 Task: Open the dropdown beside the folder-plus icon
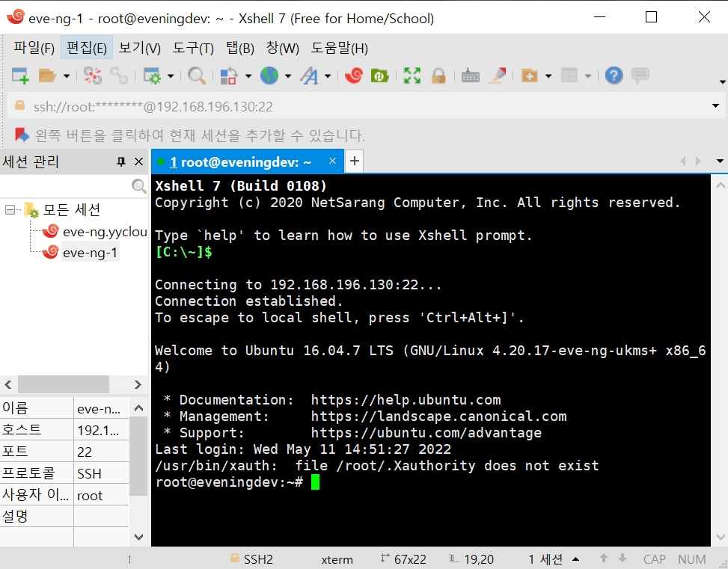click(548, 76)
